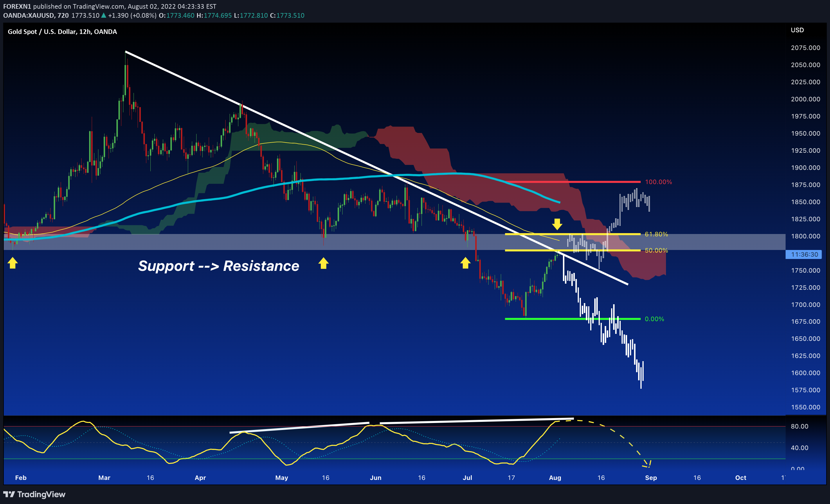
Task: Click the 'Support --> Resistance' annotation text
Action: 219,266
